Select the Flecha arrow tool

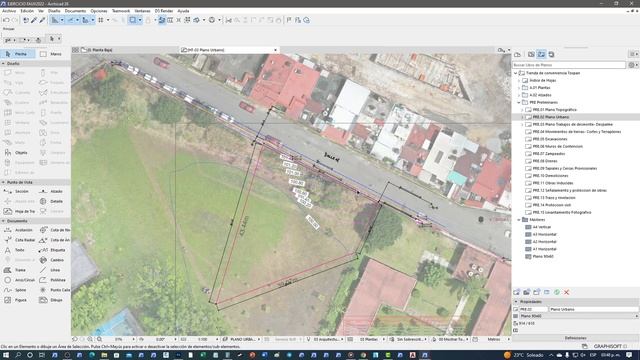(18, 54)
